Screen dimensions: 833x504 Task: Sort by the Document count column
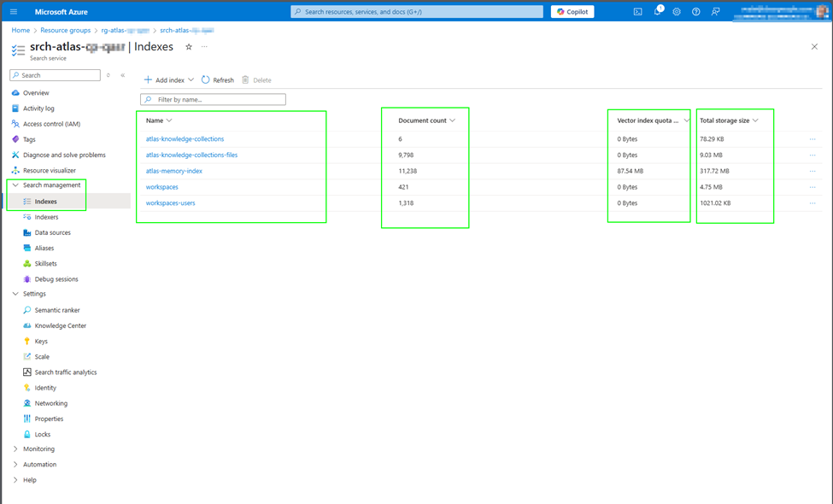[x=426, y=120]
